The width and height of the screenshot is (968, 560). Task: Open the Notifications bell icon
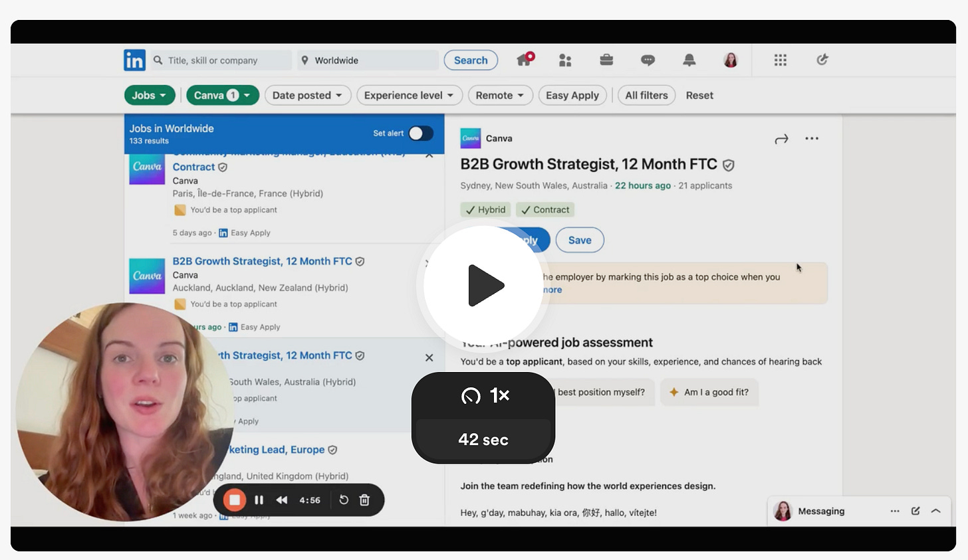click(689, 60)
